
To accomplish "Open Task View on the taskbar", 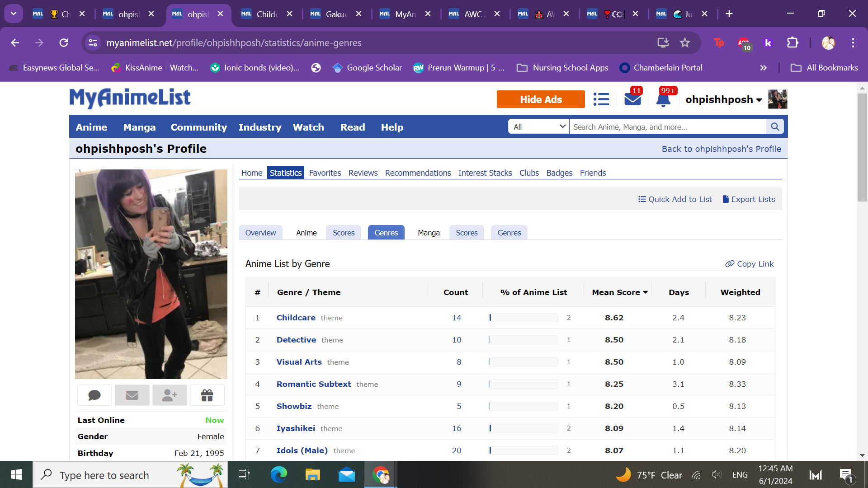I will click(244, 474).
